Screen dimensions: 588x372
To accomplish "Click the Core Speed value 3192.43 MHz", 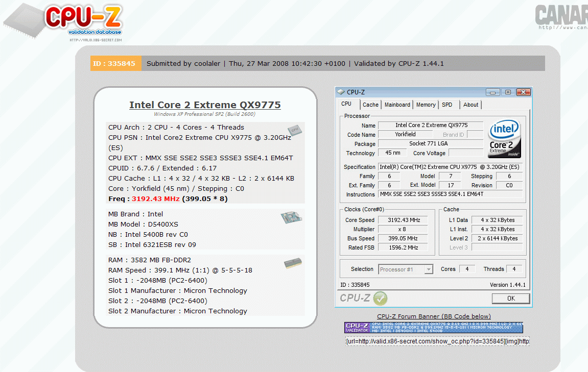I will pos(404,220).
